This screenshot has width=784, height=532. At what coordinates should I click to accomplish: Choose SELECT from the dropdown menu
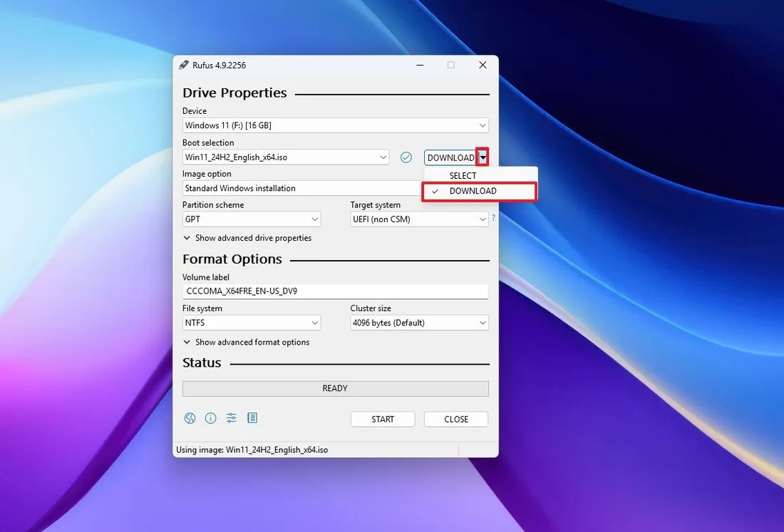point(480,175)
